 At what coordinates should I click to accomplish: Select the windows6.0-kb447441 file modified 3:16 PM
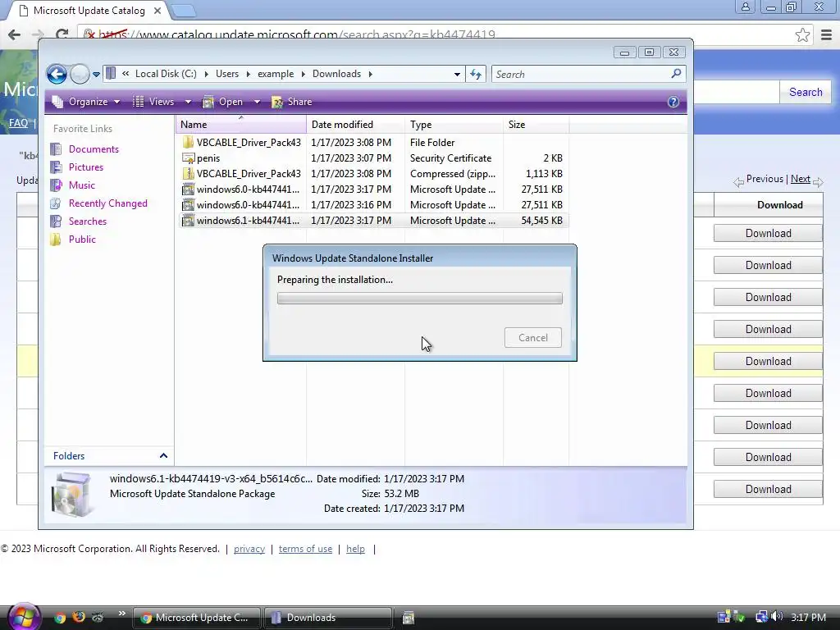click(x=372, y=204)
